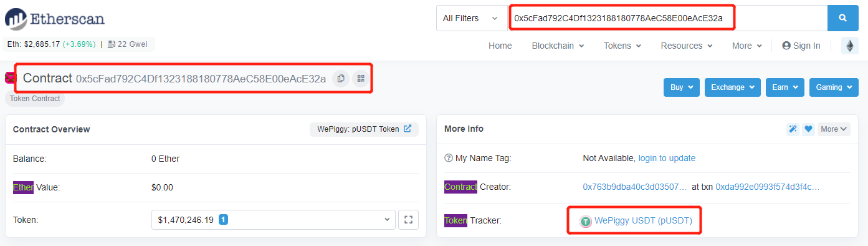
Task: Click the Etherscan logo
Action: pos(55,19)
